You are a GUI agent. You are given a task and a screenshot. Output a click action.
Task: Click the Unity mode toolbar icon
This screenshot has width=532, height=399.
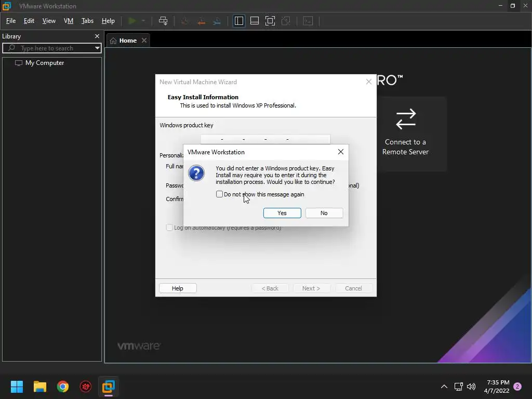tap(286, 21)
